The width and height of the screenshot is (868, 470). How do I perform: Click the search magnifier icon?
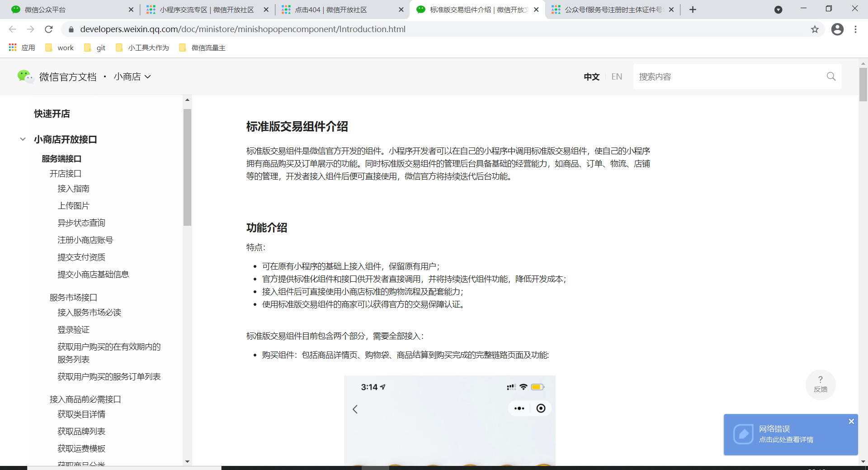[831, 76]
